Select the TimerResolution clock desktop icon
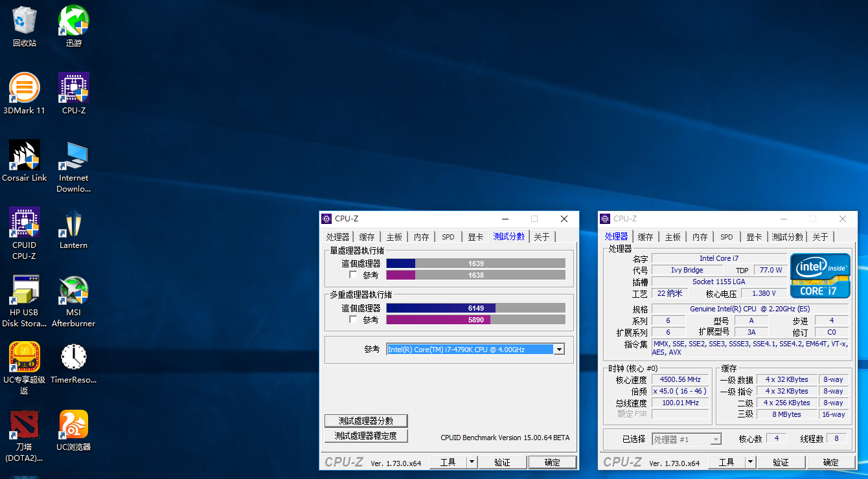This screenshot has height=479, width=868. [x=74, y=363]
